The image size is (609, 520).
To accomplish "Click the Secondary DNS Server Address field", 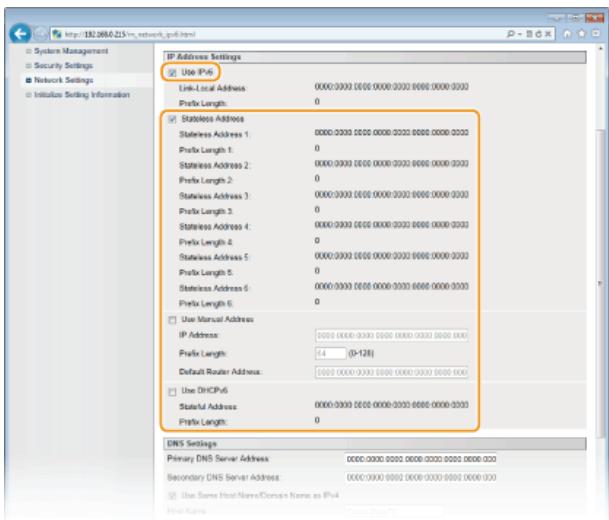I will [x=421, y=477].
